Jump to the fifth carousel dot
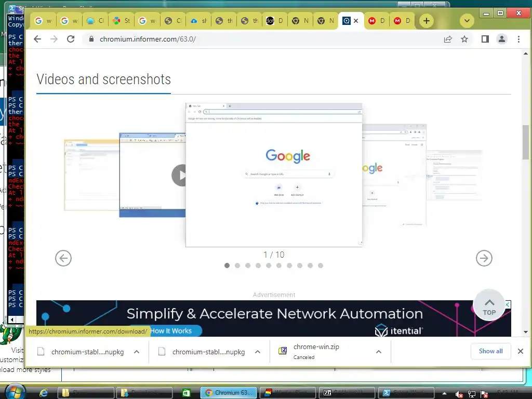Image resolution: width=532 pixels, height=399 pixels. [x=269, y=265]
